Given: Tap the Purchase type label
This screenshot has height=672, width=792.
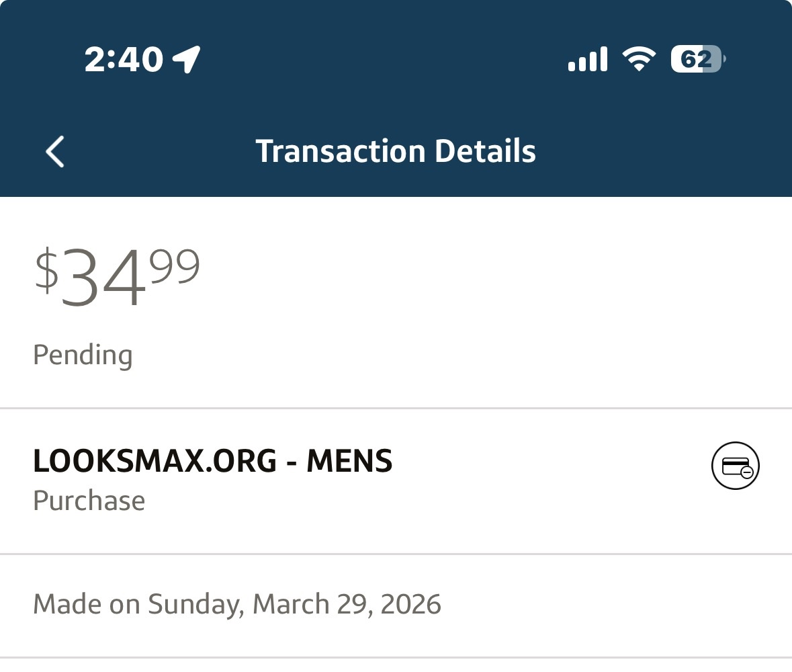Looking at the screenshot, I should coord(89,501).
